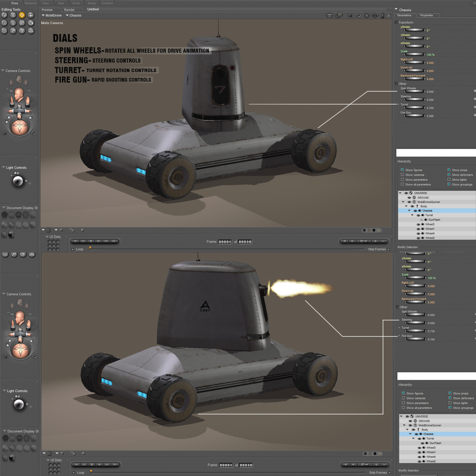Click the Stop button in upper animation controls

[x=91, y=241]
